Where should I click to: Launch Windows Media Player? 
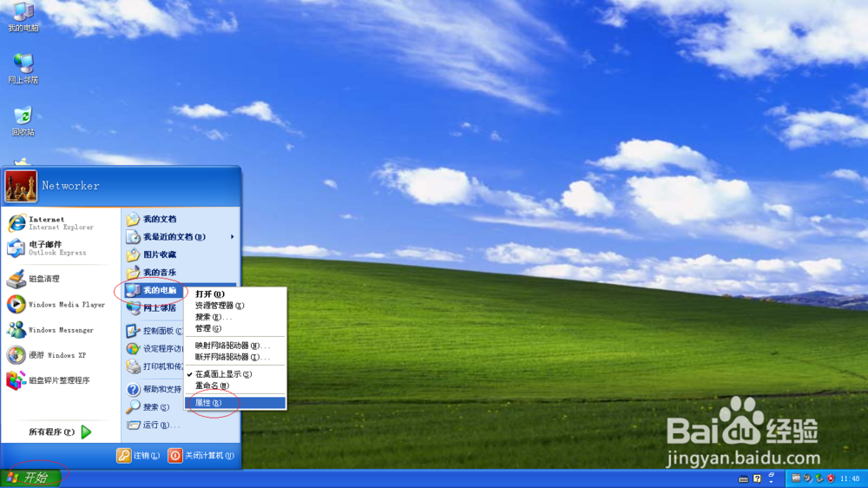[61, 304]
